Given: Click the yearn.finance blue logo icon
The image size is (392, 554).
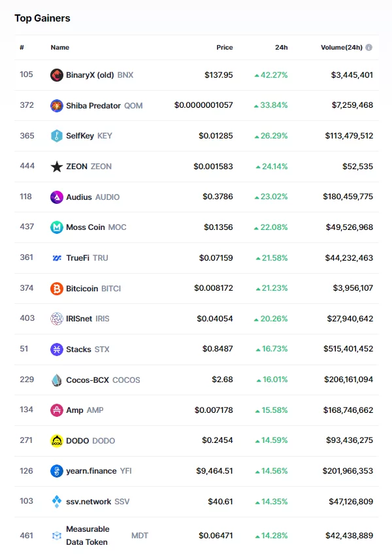Looking at the screenshot, I should (57, 471).
